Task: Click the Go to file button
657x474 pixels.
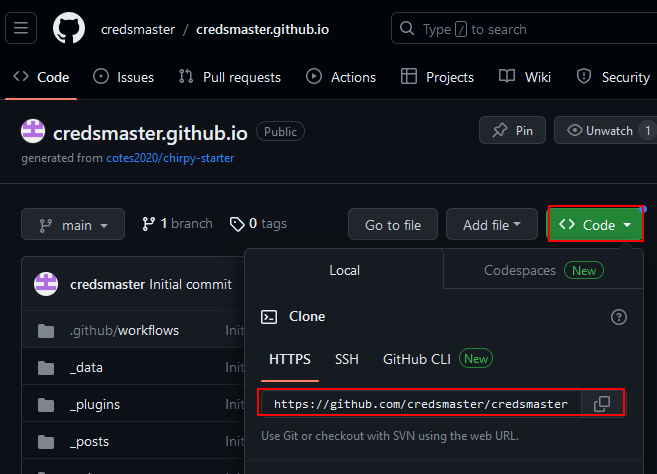Action: (393, 224)
